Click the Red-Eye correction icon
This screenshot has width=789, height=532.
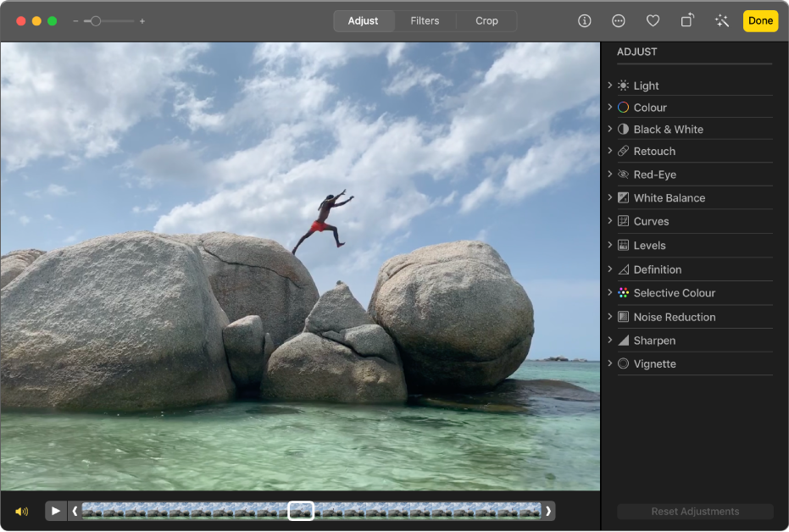point(624,174)
